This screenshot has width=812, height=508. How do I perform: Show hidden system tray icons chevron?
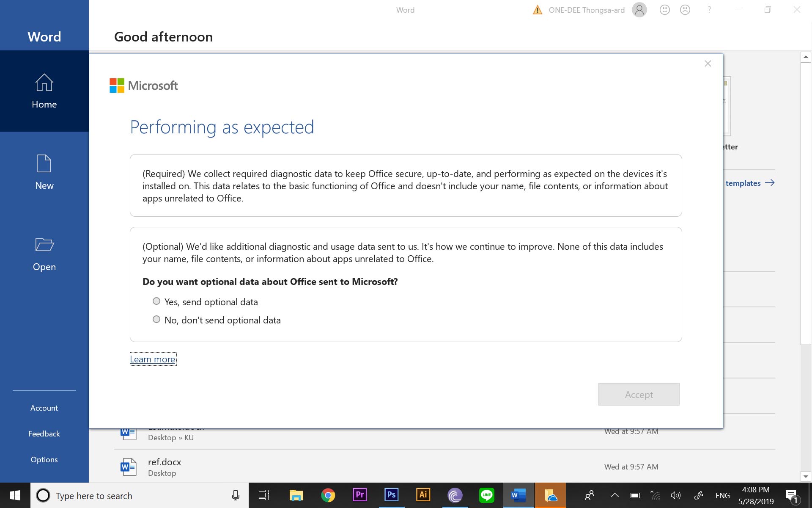pyautogui.click(x=614, y=495)
